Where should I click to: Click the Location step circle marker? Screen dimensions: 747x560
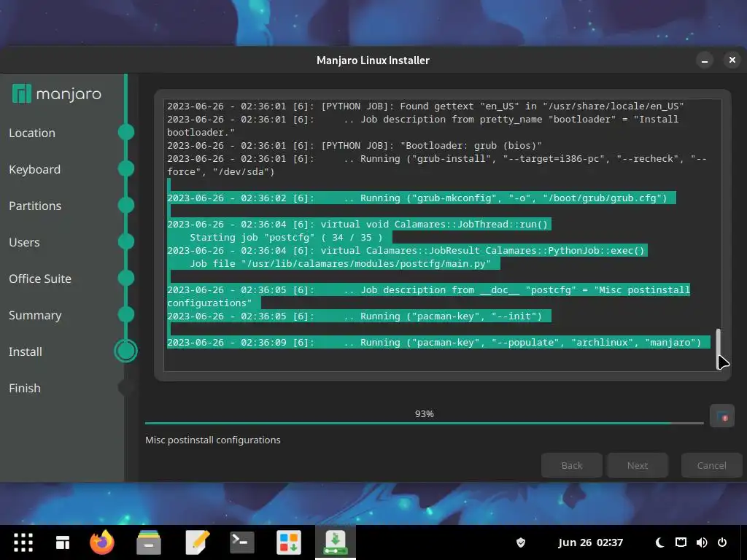[x=125, y=132]
